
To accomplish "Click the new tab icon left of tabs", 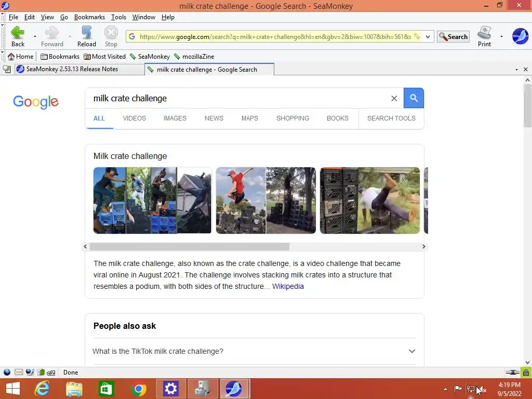I will click(6, 69).
